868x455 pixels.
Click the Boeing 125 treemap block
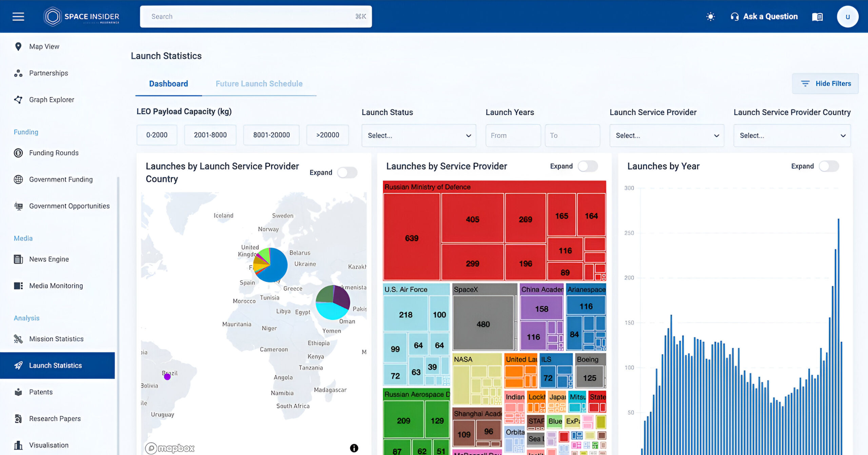click(x=590, y=377)
